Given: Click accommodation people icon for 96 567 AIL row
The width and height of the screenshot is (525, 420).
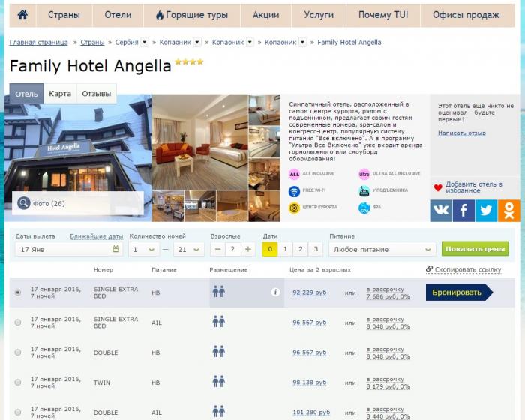Looking at the screenshot, I should (x=219, y=322).
